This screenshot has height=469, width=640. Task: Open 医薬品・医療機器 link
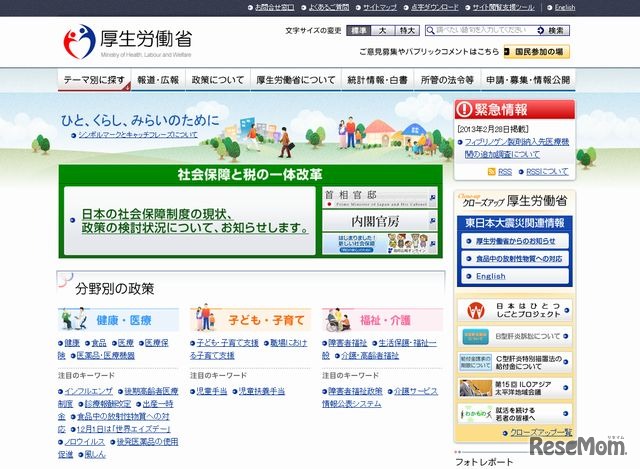(x=106, y=356)
